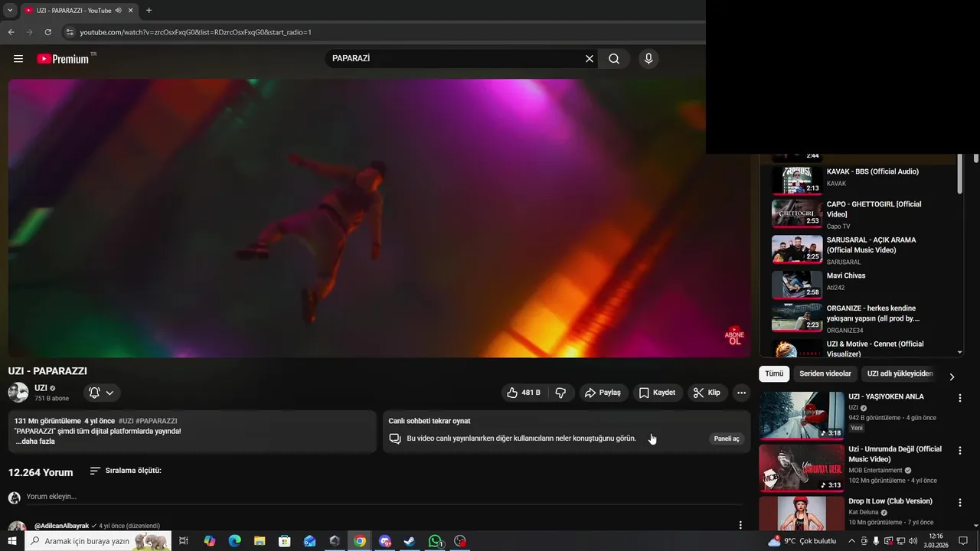This screenshot has height=551, width=980.
Task: Open a new browser tab
Action: click(x=149, y=11)
